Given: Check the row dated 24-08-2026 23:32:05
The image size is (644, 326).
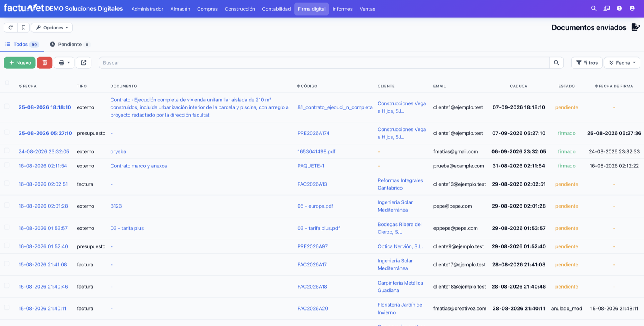Looking at the screenshot, I should (7, 151).
